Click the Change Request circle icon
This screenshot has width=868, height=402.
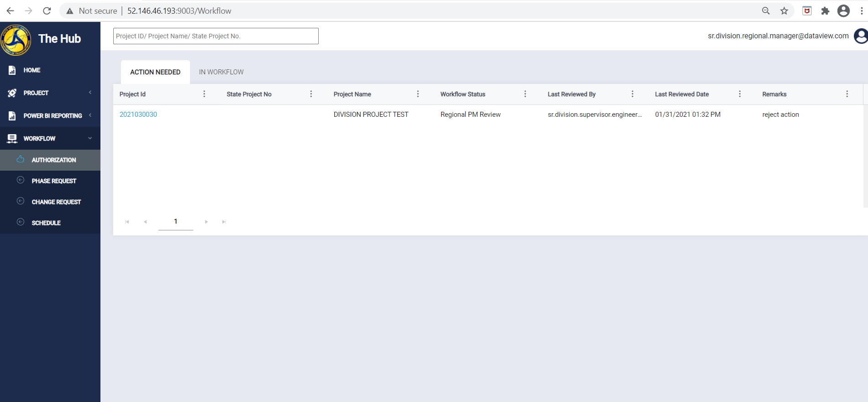pyautogui.click(x=21, y=201)
